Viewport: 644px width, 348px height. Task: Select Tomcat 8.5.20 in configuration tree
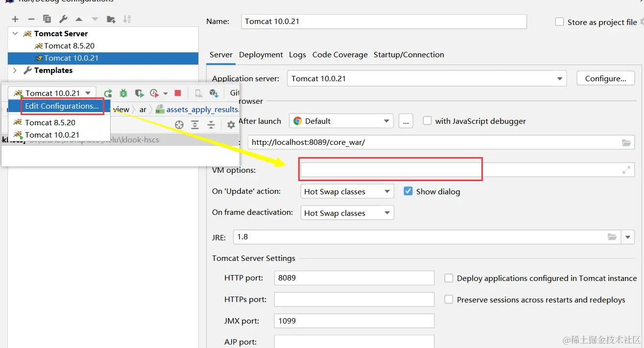coord(69,46)
